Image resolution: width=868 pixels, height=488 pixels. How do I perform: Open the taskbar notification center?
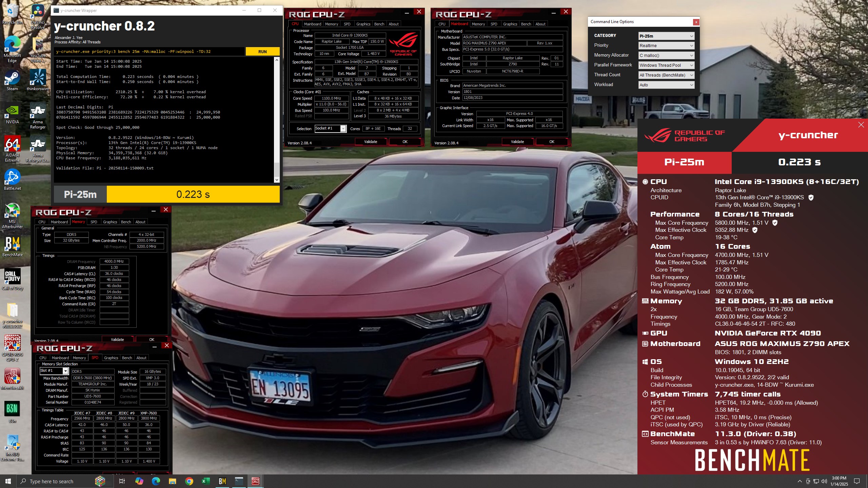pos(857,481)
